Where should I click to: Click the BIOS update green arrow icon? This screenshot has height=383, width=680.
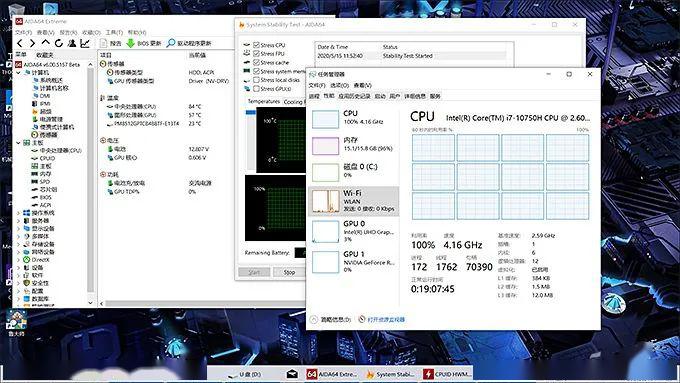pos(130,43)
